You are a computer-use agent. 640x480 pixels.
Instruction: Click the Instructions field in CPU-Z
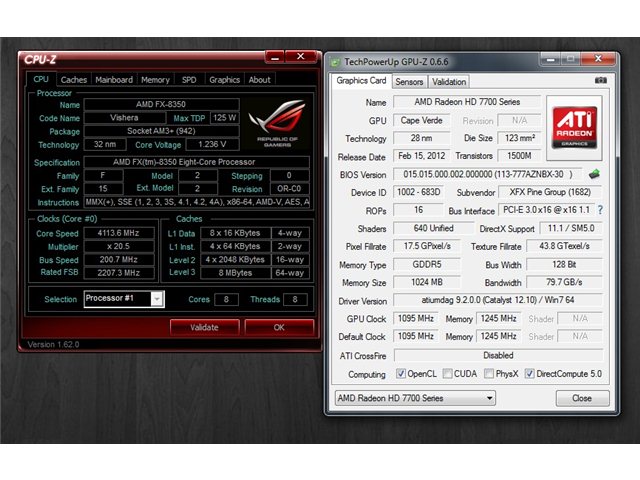click(196, 202)
